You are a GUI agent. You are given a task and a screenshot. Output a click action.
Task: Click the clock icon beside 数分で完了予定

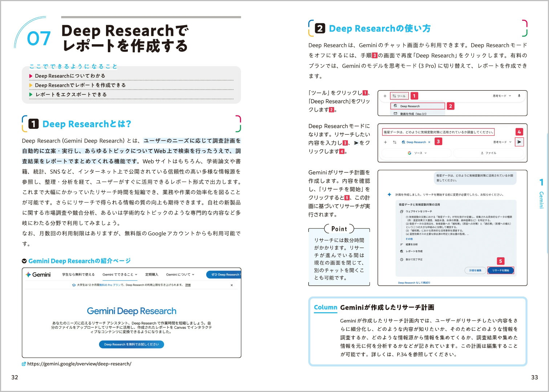(402, 260)
